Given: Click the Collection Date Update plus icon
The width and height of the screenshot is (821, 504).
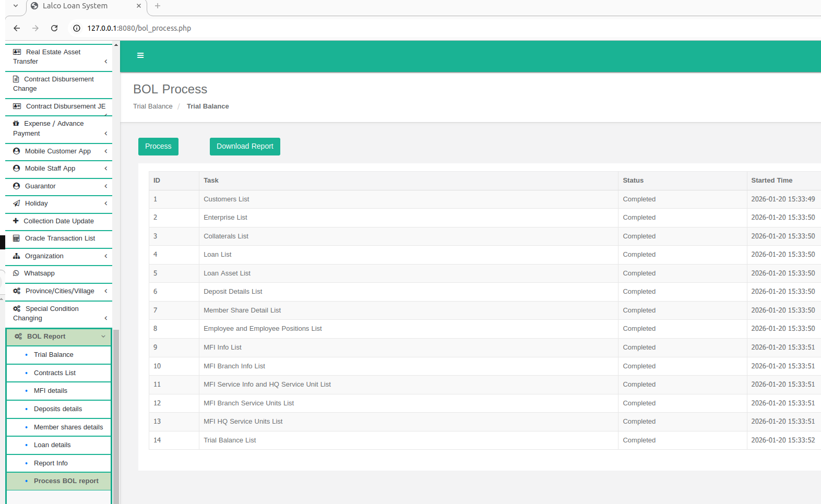Looking at the screenshot, I should 16,221.
